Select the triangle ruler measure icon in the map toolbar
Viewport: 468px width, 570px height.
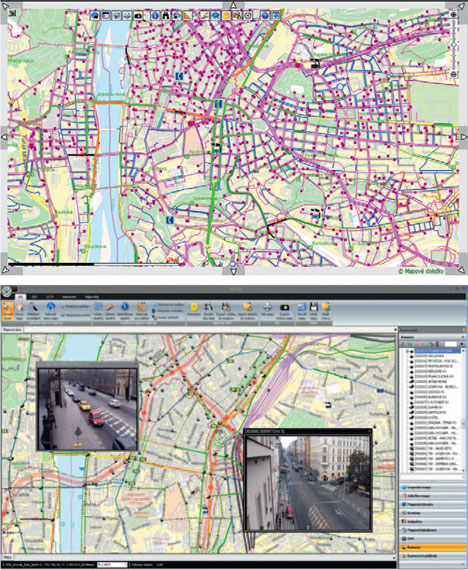[x=187, y=16]
